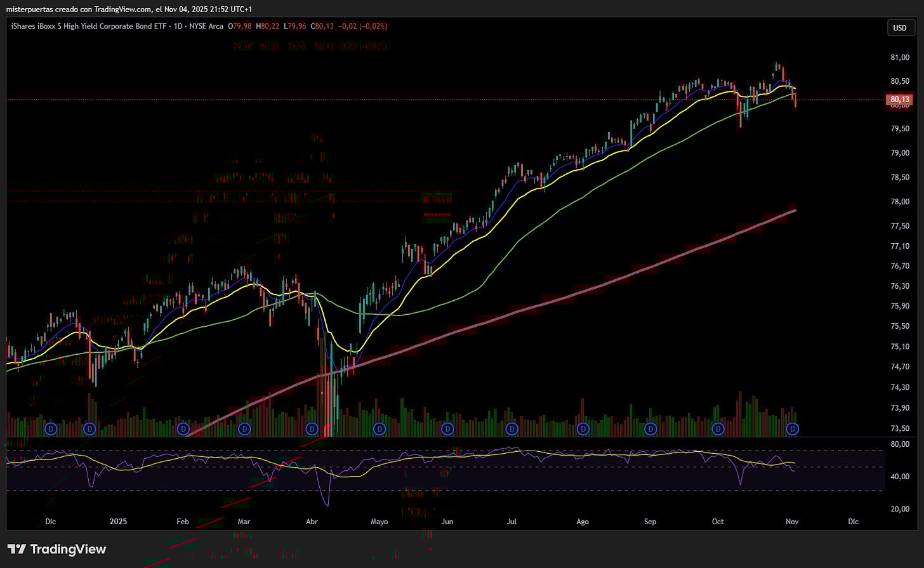Image resolution: width=924 pixels, height=568 pixels.
Task: Click the Ago label on time axis
Action: coord(583,522)
